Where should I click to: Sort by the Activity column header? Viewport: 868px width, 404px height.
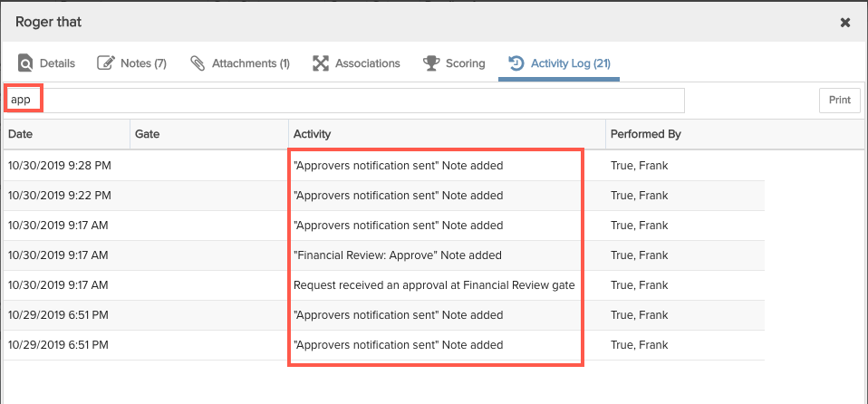[x=447, y=134]
